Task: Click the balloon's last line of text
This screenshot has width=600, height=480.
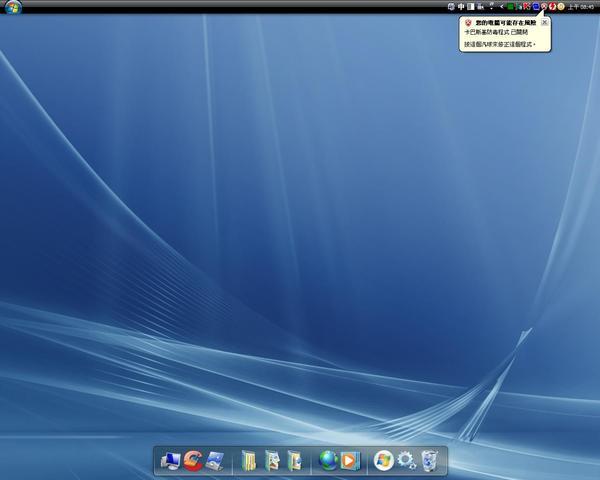Action: [499, 44]
